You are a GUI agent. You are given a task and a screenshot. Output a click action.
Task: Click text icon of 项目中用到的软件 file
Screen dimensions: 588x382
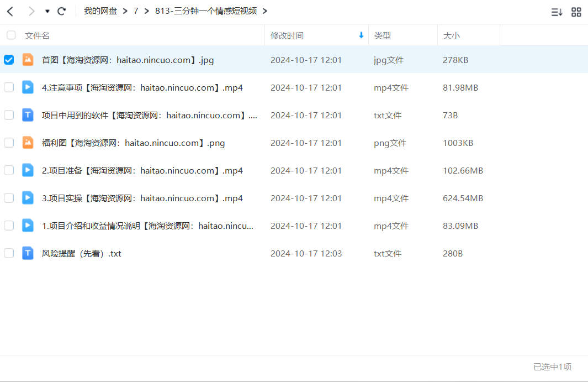[x=28, y=114]
